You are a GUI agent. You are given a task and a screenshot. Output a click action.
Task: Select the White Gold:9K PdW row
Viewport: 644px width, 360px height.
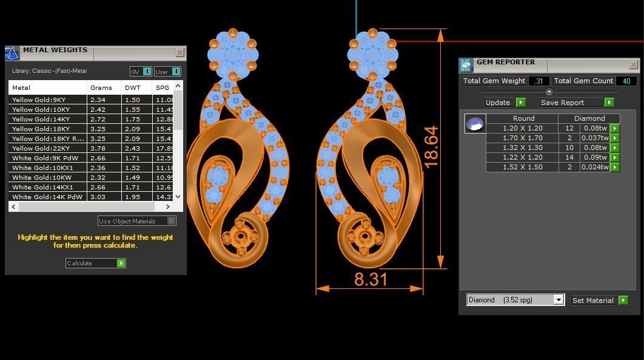click(91, 158)
